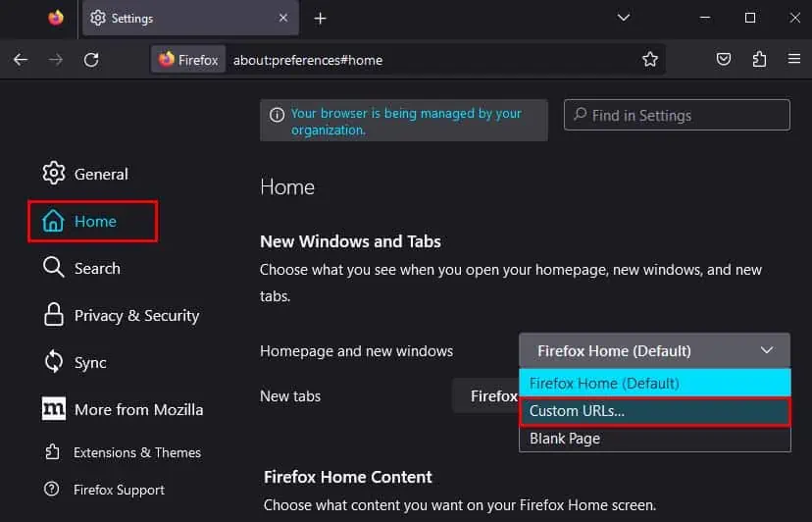Click the Firefox identity badge in address bar
The width and height of the screenshot is (812, 522).
coord(188,60)
